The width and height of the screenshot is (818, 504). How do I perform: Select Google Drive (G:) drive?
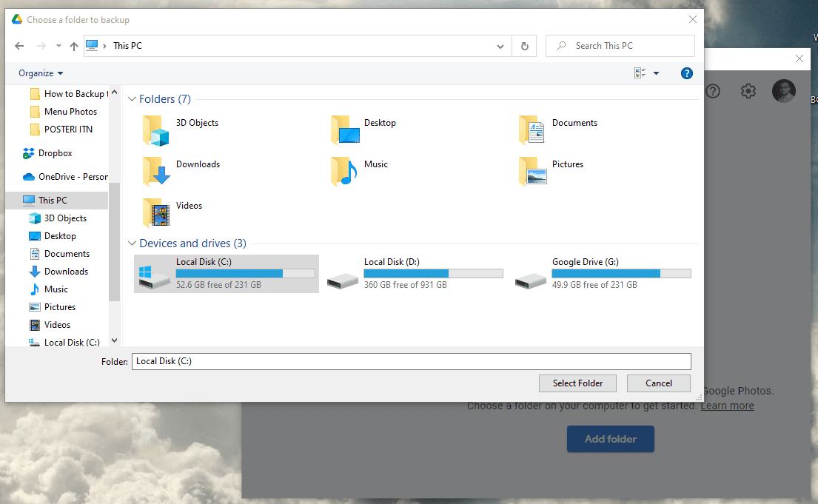pyautogui.click(x=603, y=273)
